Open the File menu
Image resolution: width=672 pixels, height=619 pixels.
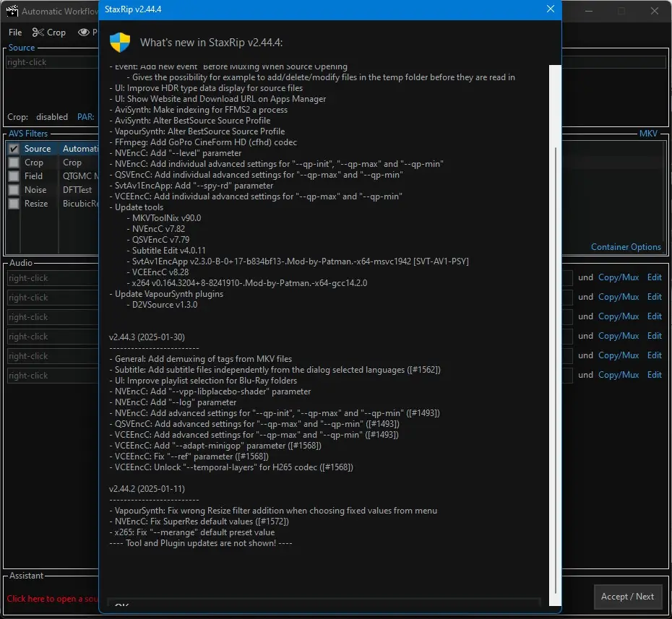pos(15,32)
